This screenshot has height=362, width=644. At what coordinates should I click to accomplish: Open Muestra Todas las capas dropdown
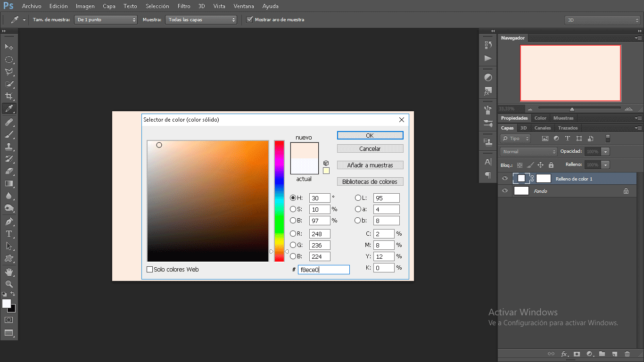click(201, 20)
